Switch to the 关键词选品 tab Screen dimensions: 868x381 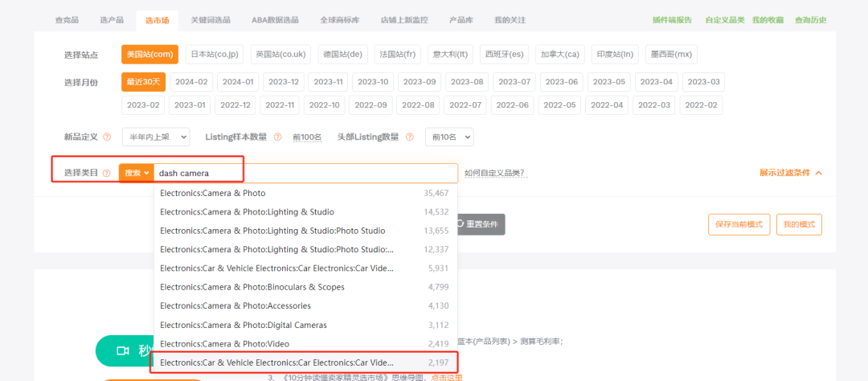pyautogui.click(x=211, y=20)
